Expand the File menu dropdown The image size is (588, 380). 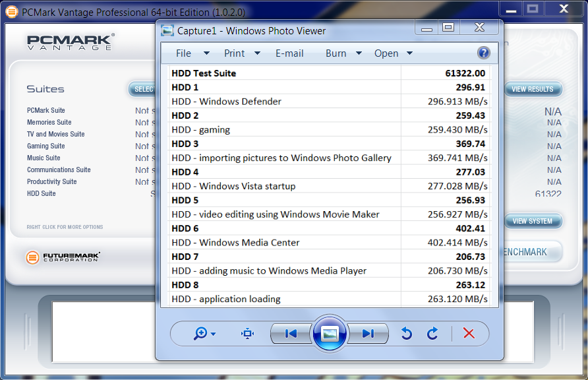pyautogui.click(x=192, y=53)
